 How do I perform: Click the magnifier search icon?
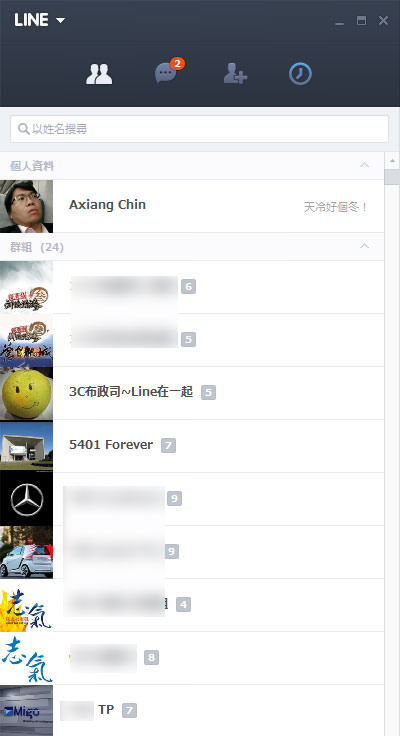(23, 129)
